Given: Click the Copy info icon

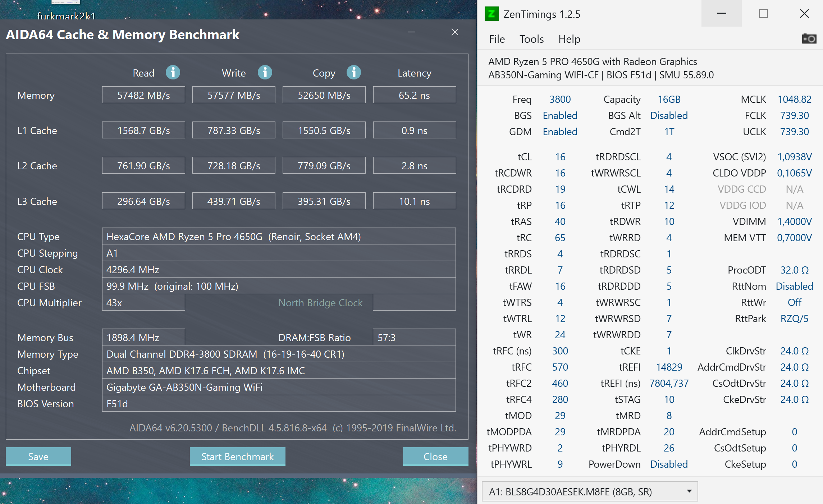Looking at the screenshot, I should (354, 72).
